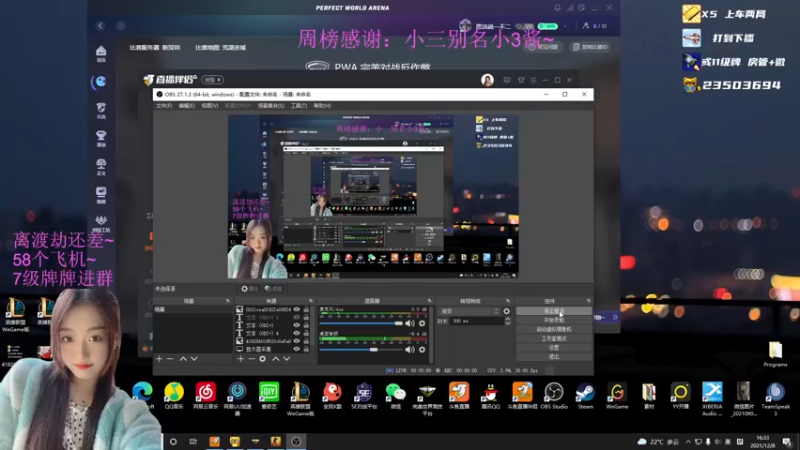Open 5E对战平台 desktop icon
This screenshot has height=450, width=800.
click(x=364, y=395)
